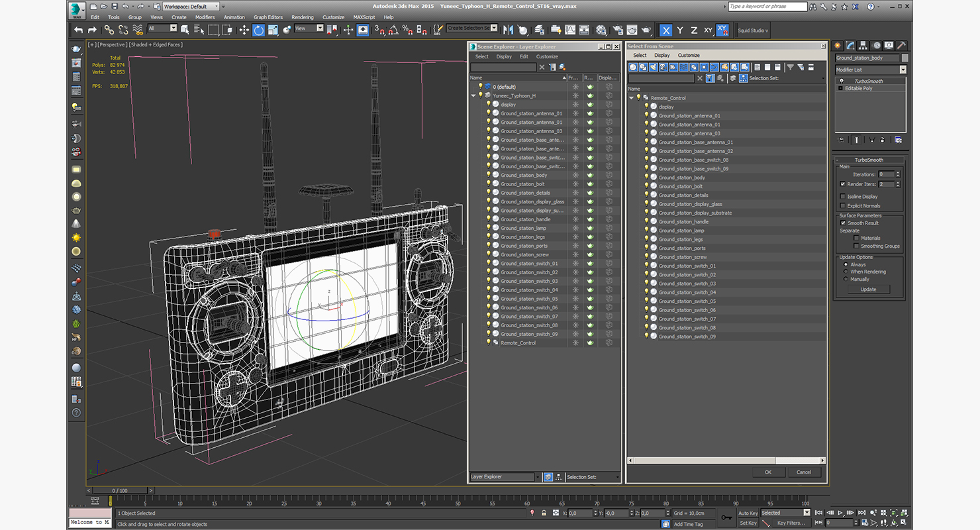Click Zoom Extents All viewport control
The height and width of the screenshot is (530, 980).
pos(894,513)
